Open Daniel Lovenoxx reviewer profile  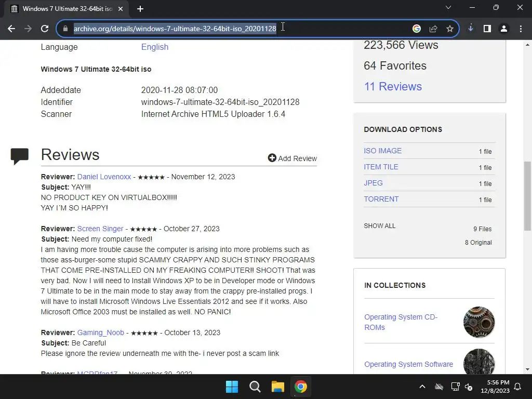[x=104, y=177]
